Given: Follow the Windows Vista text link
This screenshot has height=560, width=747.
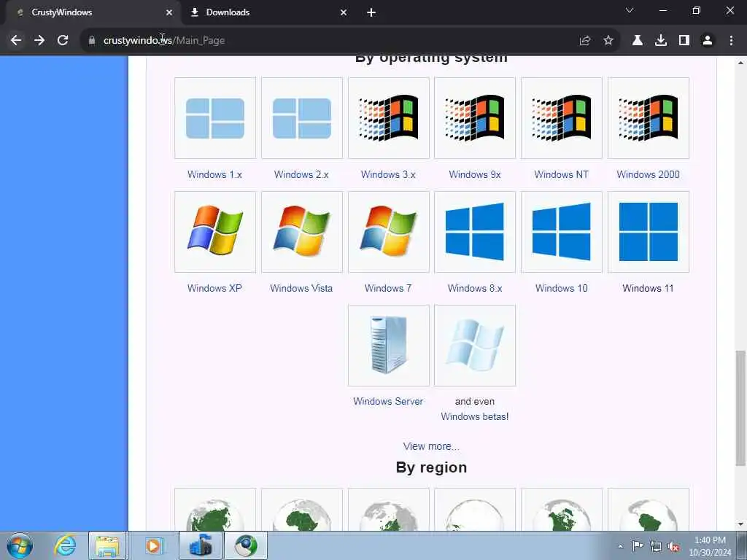Looking at the screenshot, I should coord(301,288).
